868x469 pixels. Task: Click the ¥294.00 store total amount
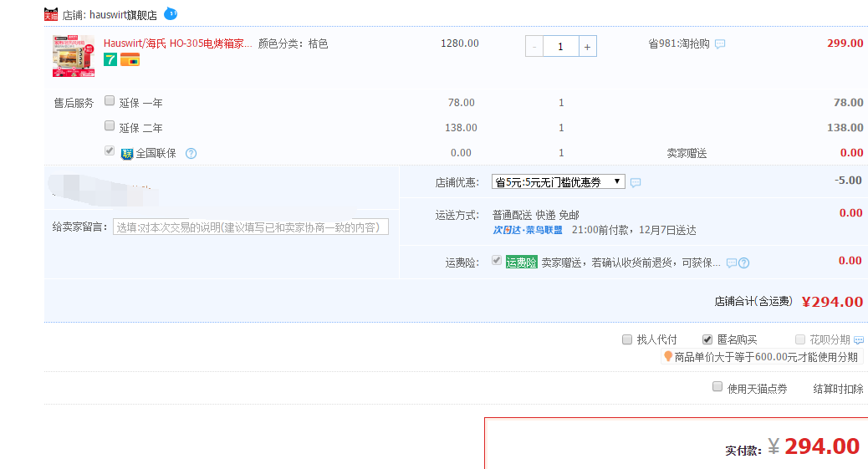pyautogui.click(x=832, y=302)
